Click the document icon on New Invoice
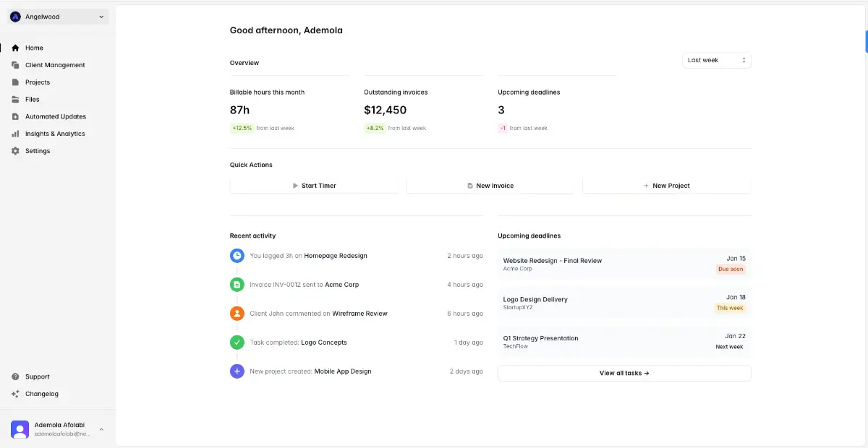Viewport: 868px width, 448px height. point(469,186)
